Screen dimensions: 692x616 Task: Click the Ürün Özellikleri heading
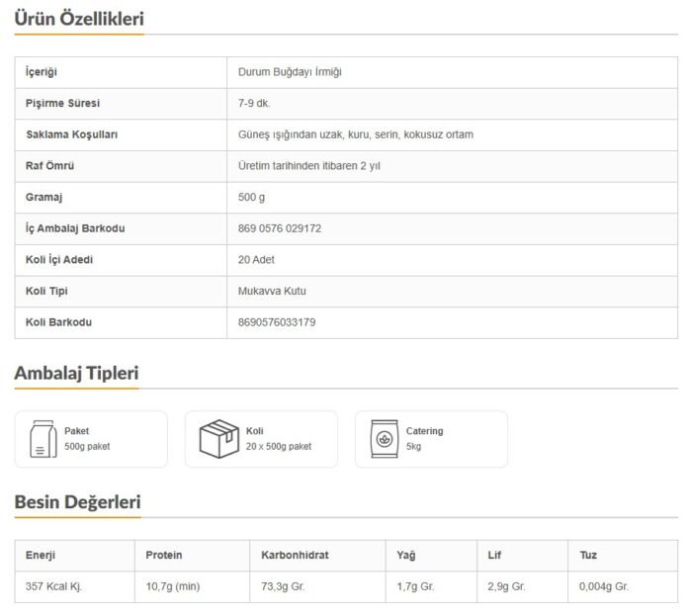pyautogui.click(x=79, y=19)
